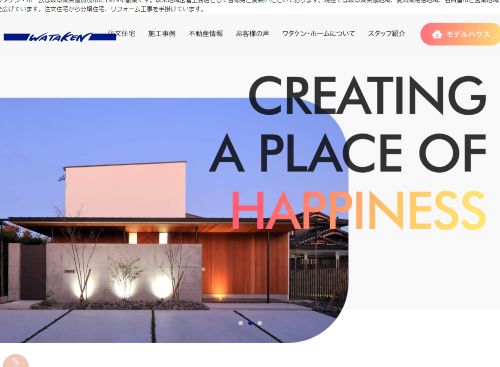Open the お客様の声 menu item

[252, 34]
